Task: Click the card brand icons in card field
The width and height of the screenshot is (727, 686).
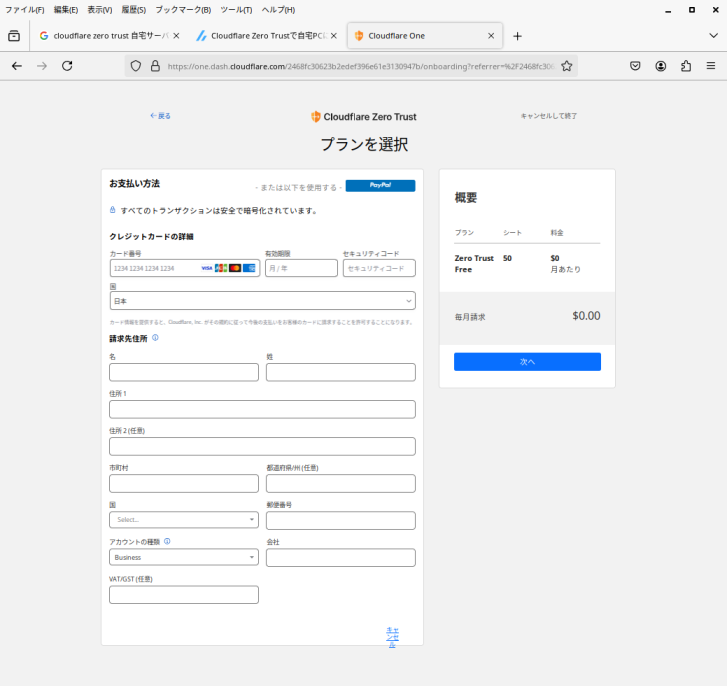Action: click(x=228, y=268)
